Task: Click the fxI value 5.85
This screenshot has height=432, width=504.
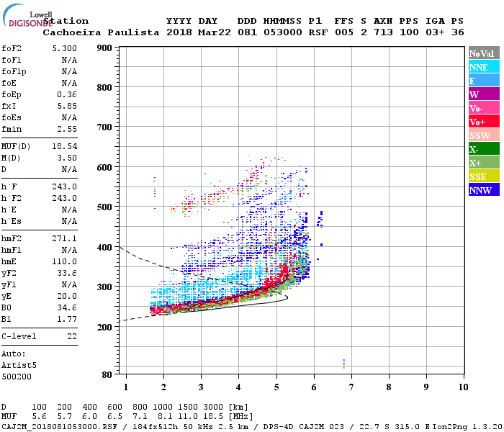Action: click(67, 106)
